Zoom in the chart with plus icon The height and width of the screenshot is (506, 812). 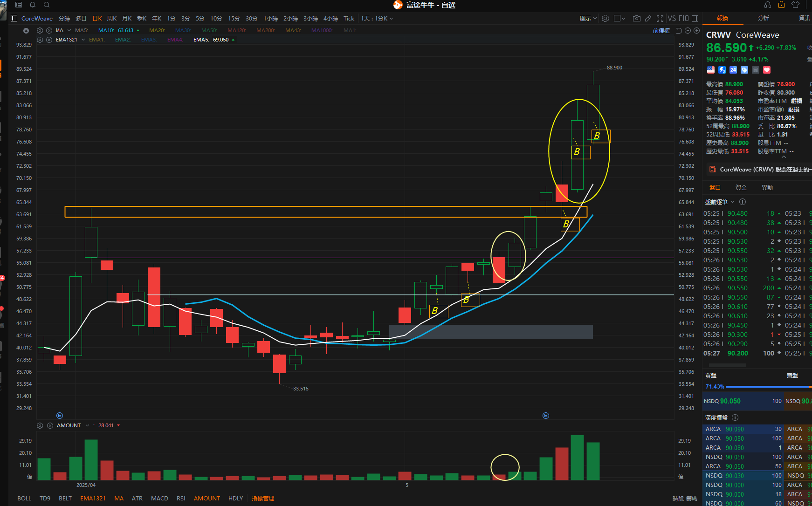(696, 31)
